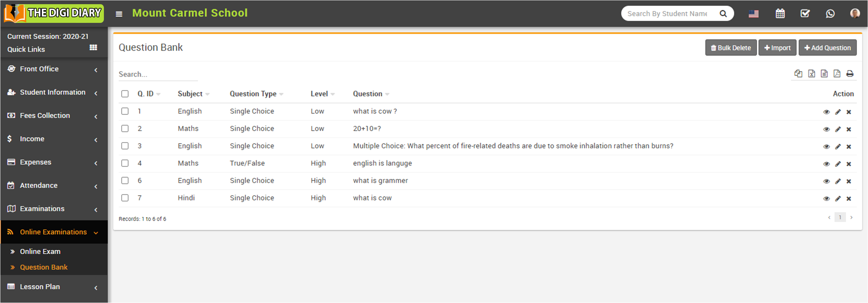Export the table using the Excel icon

click(x=811, y=74)
